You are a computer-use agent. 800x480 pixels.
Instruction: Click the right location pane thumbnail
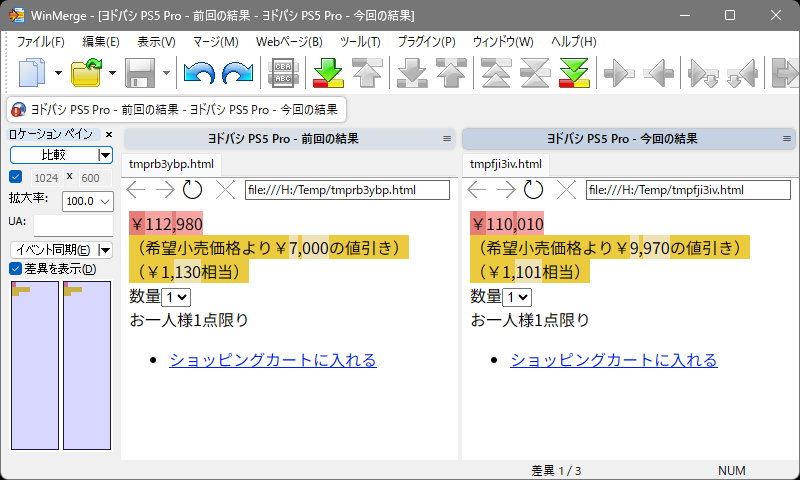click(87, 365)
